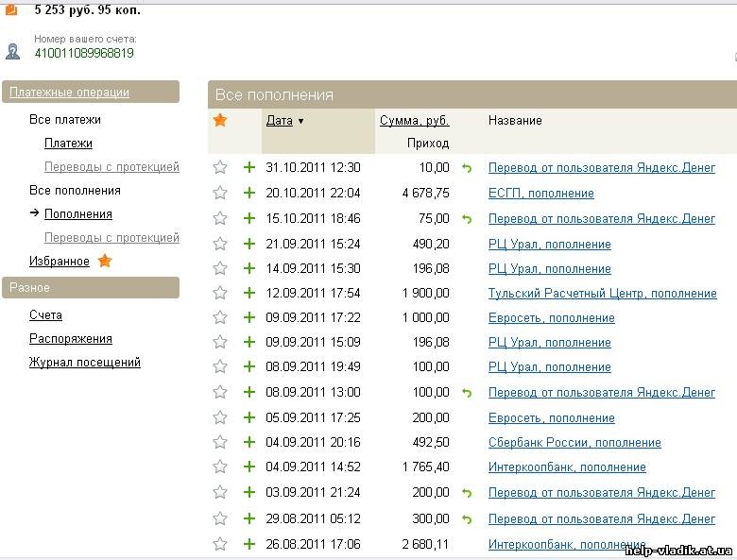The height and width of the screenshot is (560, 737).
Task: Click green plus icon for 04.09.2011 20:16 row
Action: 249,442
